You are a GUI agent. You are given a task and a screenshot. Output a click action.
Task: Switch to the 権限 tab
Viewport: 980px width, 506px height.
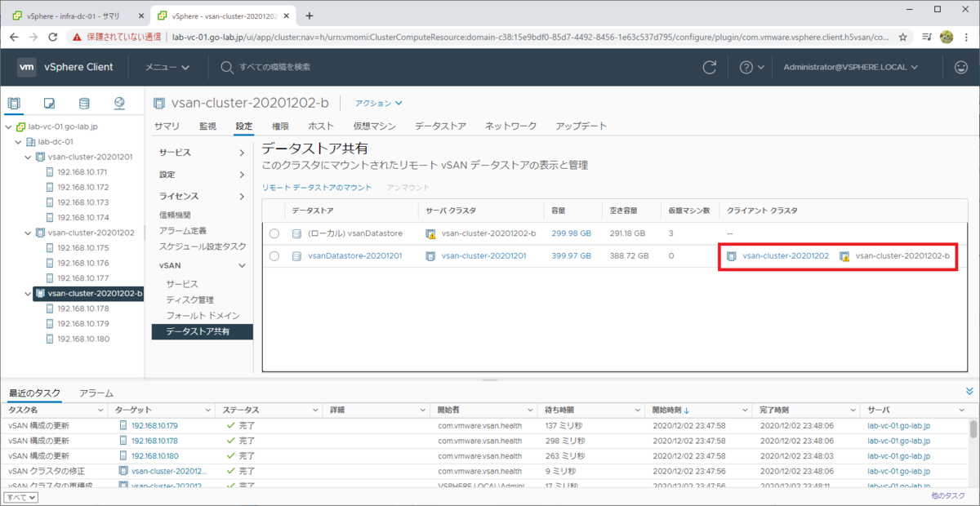coord(280,126)
